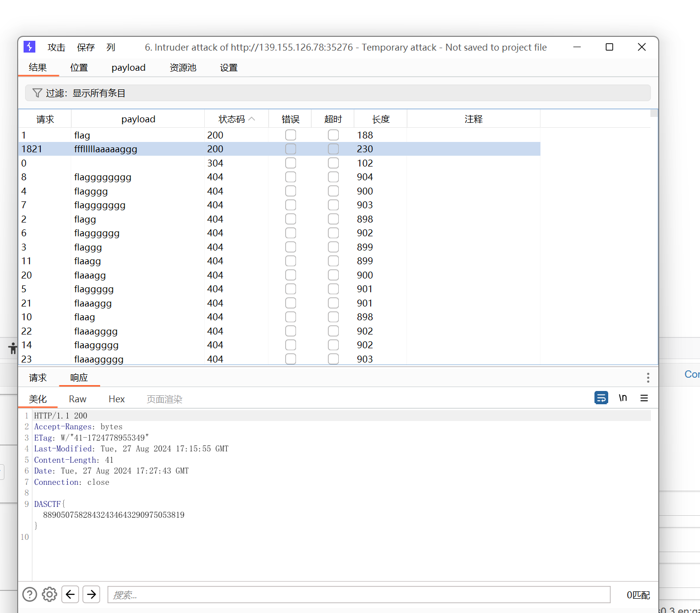The image size is (700, 613).
Task: Click the DASCTF flag value text
Action: coord(114,515)
